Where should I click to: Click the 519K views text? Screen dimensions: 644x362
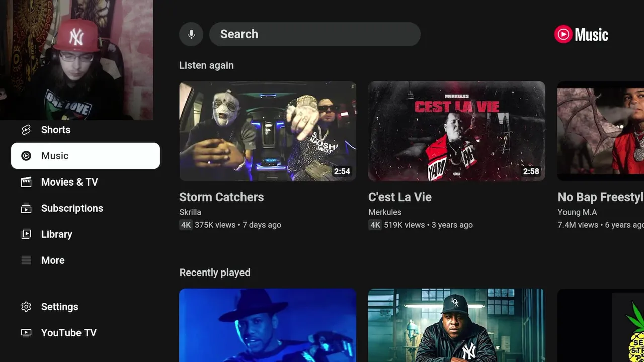(x=405, y=225)
